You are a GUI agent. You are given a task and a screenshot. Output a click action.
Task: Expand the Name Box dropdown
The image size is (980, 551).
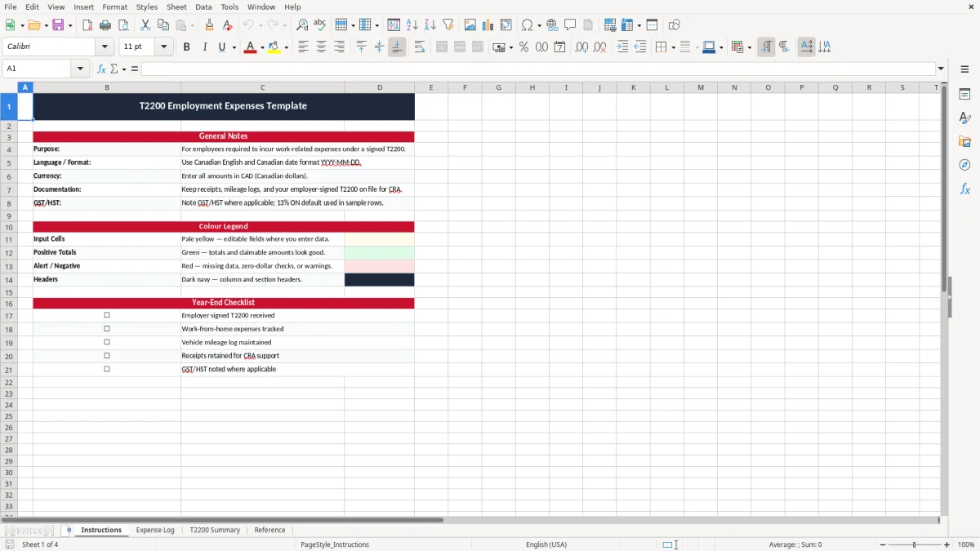81,69
